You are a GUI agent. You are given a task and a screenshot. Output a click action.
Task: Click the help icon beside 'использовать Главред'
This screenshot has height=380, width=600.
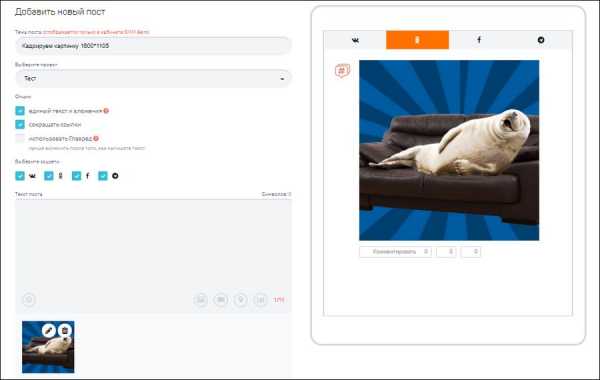[96, 138]
